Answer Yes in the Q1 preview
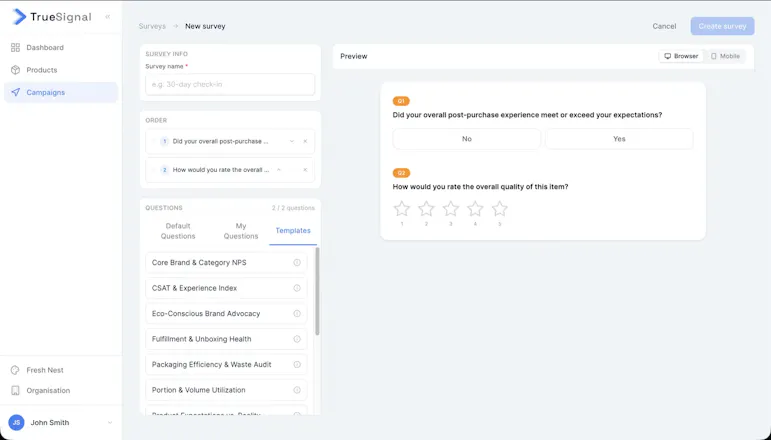 (619, 139)
